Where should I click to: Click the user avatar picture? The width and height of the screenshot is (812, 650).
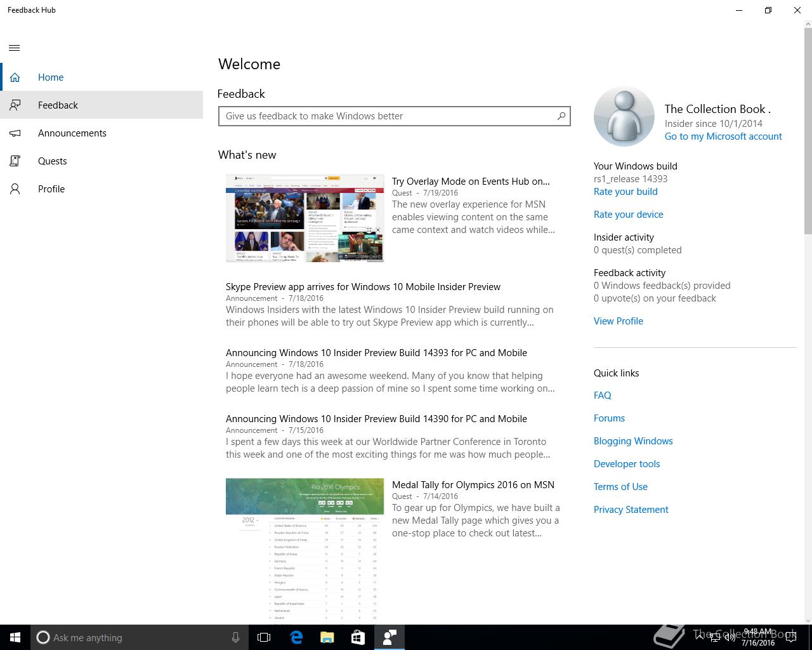click(624, 117)
